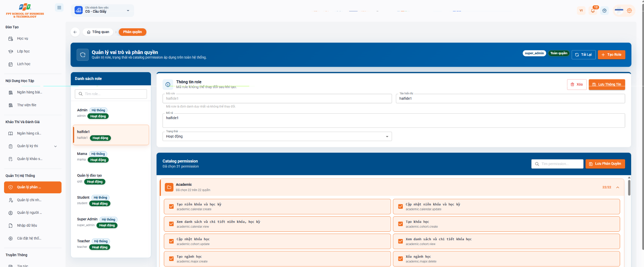Open Học vụ in the sidebar
The width and height of the screenshot is (644, 267).
click(x=33, y=38)
